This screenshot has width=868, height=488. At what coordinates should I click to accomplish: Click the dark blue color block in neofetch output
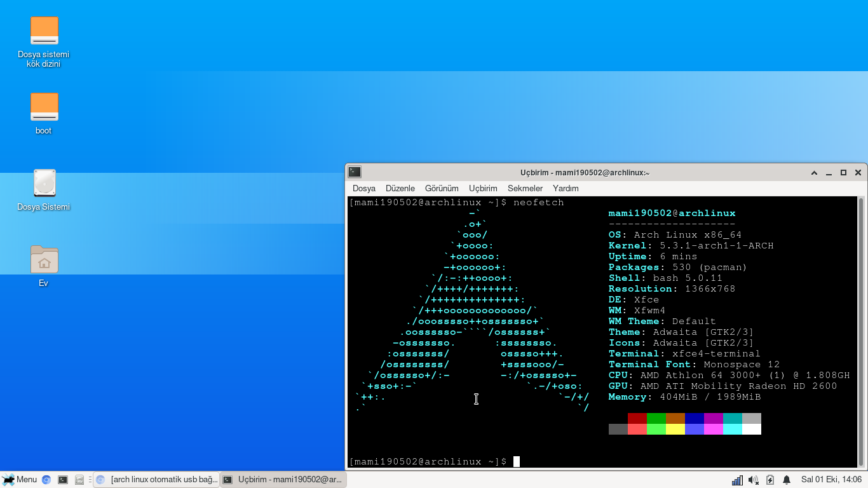[x=695, y=419]
